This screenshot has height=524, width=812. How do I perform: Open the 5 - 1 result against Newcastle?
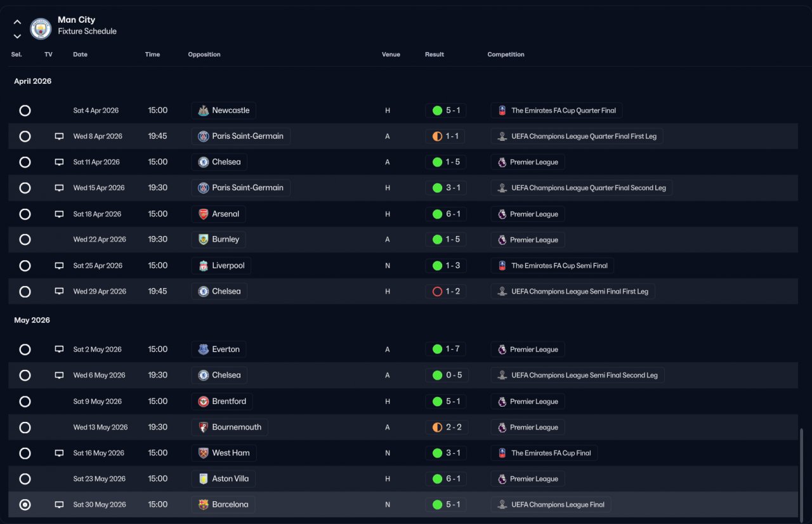point(446,110)
